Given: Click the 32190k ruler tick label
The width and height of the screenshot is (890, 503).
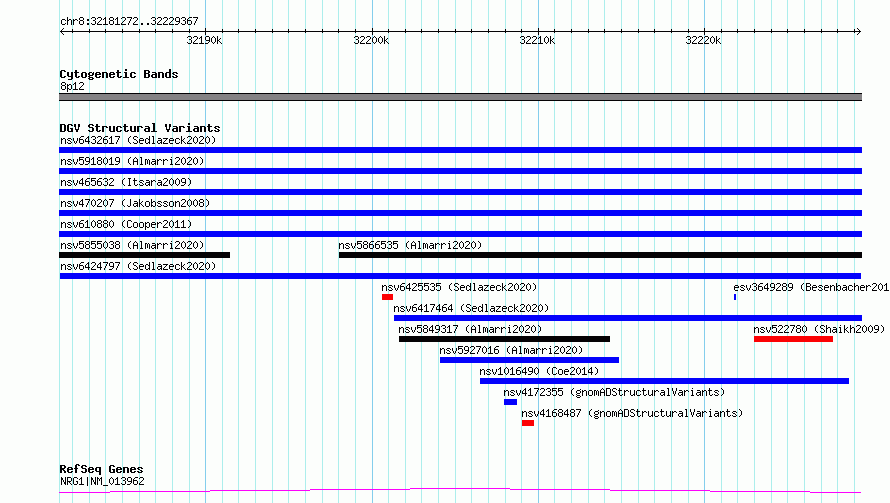Looking at the screenshot, I should point(204,40).
